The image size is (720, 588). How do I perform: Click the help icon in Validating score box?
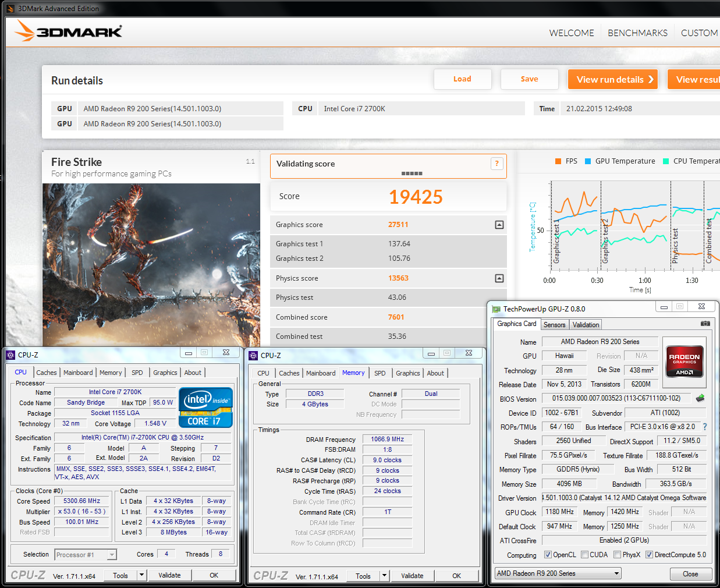coord(496,164)
